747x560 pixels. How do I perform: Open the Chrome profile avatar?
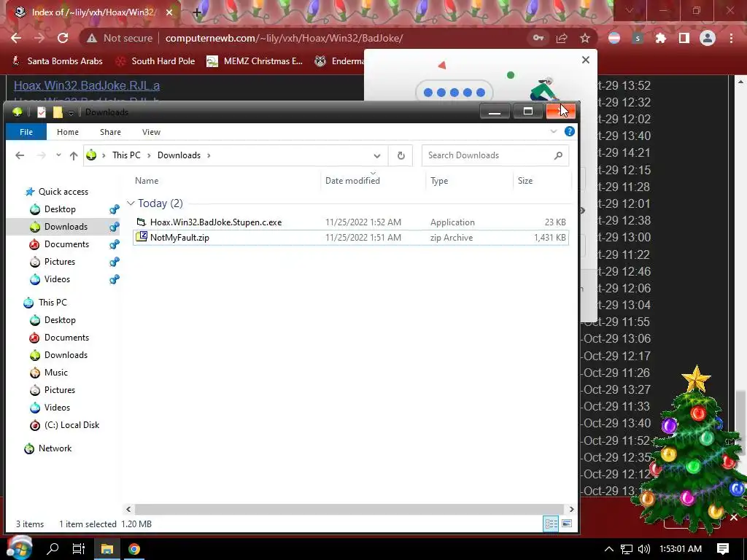click(708, 38)
